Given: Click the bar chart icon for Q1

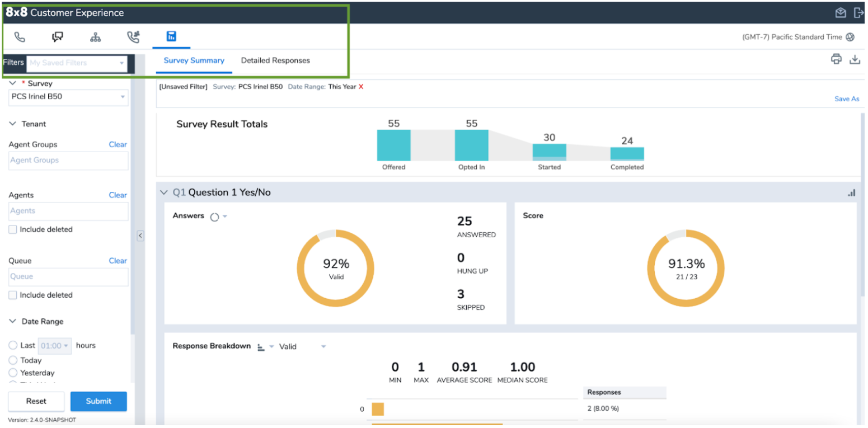Looking at the screenshot, I should click(x=851, y=192).
